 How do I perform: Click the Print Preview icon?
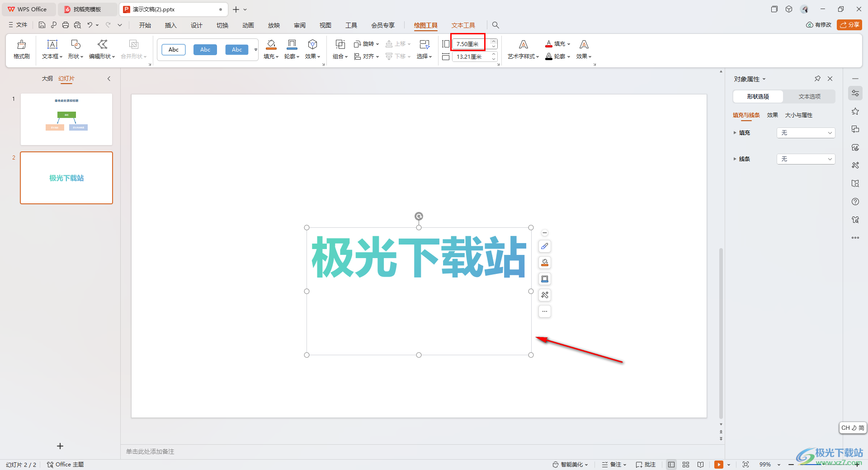pyautogui.click(x=77, y=25)
